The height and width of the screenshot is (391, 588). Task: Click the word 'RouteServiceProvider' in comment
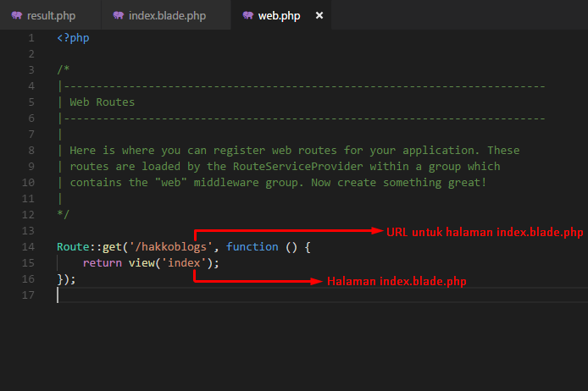[297, 166]
